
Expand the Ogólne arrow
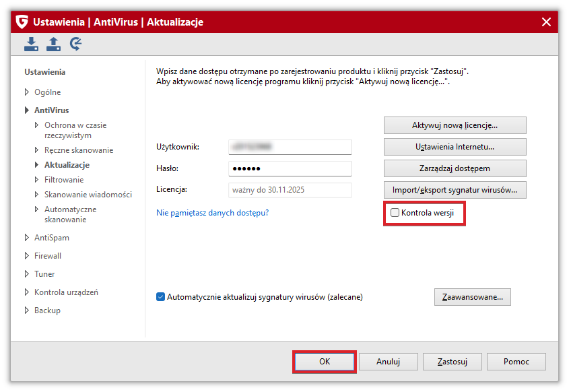(26, 92)
